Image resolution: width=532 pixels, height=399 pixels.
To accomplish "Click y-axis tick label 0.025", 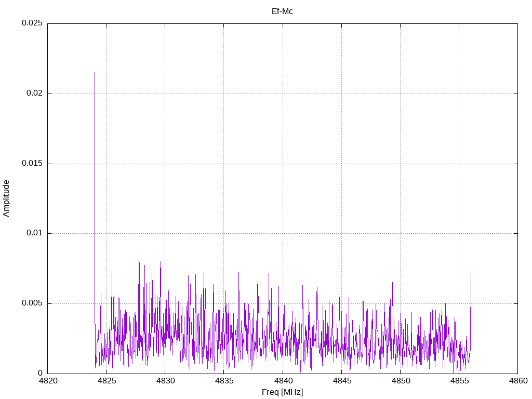I will click(x=32, y=23).
